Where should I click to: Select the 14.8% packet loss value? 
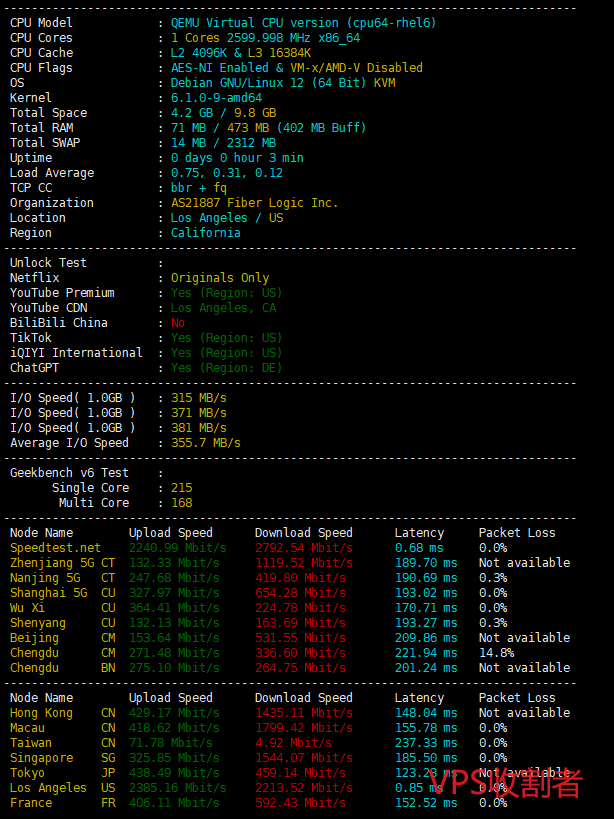(x=496, y=653)
